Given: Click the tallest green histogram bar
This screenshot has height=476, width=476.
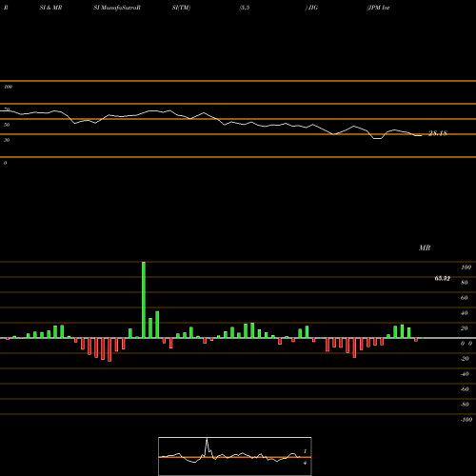Looking at the screenshot, I should click(x=144, y=300).
